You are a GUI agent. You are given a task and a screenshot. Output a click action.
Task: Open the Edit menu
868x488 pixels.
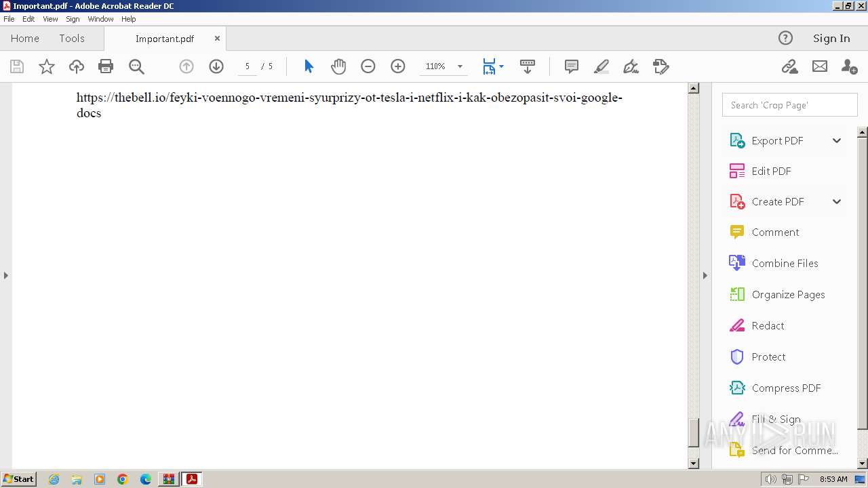tap(28, 19)
